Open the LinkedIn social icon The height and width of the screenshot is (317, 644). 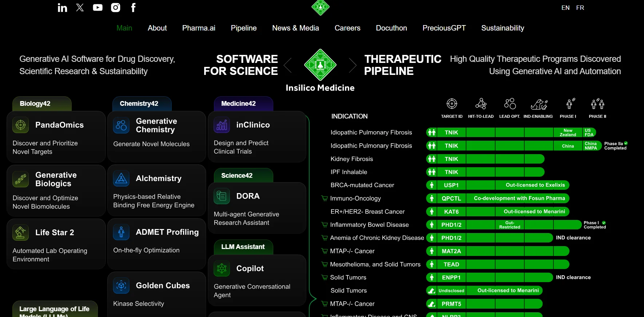62,8
